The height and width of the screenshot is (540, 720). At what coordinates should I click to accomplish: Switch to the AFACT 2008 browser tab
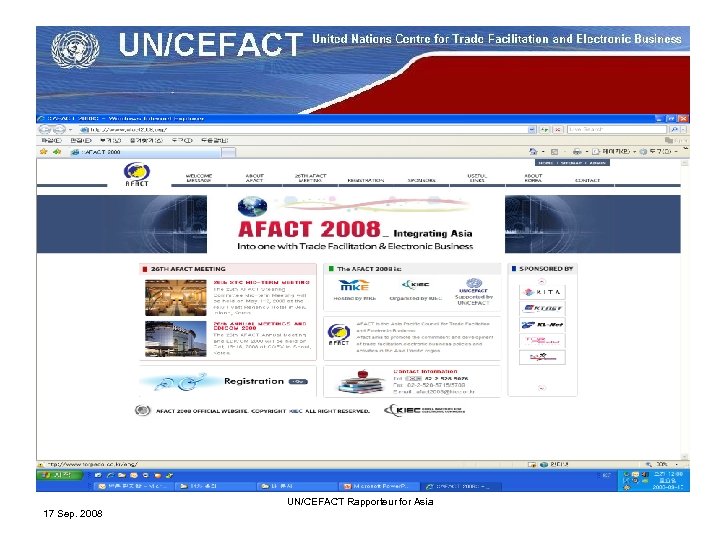pyautogui.click(x=146, y=152)
